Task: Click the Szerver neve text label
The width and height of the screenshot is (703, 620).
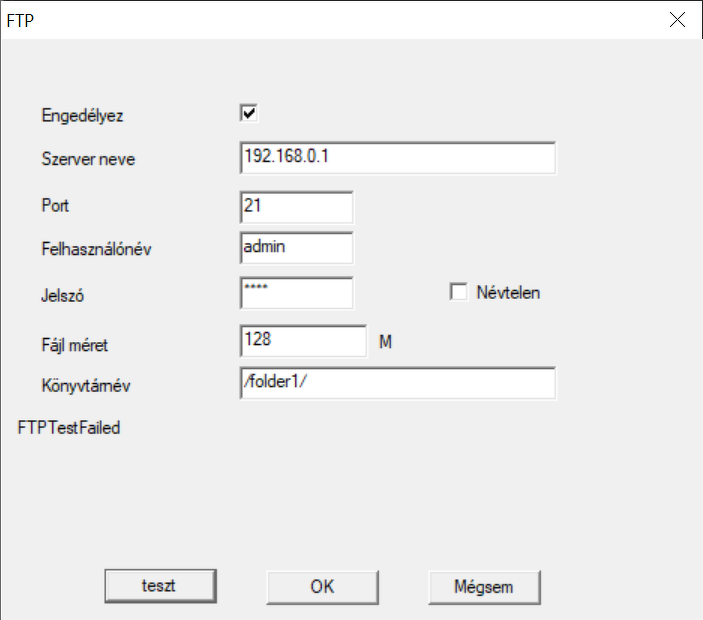Action: click(x=88, y=159)
